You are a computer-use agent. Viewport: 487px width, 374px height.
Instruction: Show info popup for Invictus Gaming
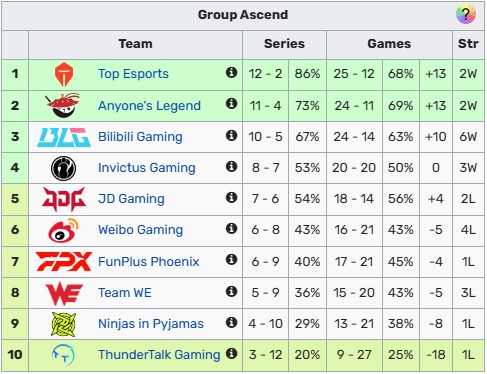coord(231,166)
